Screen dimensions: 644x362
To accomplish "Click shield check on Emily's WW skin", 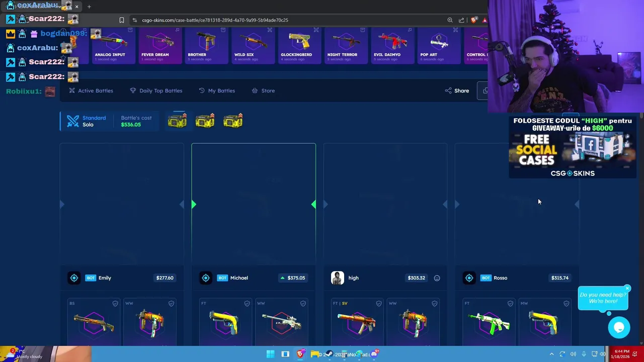I will coord(171,303).
